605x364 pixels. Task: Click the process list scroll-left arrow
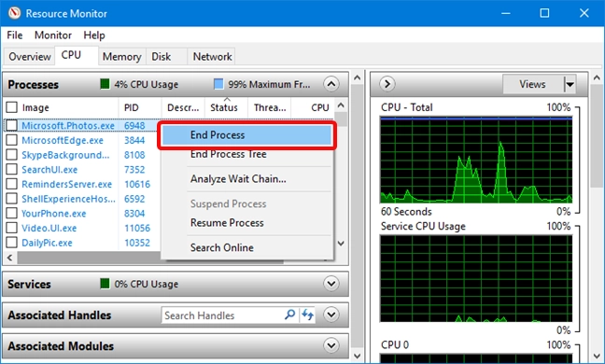[10, 258]
